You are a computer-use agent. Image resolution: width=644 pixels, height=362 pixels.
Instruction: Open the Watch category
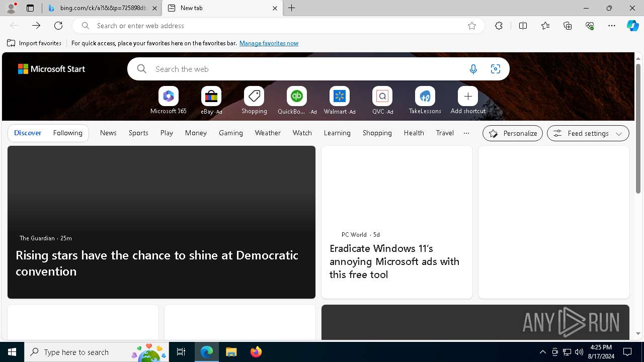coord(302,133)
